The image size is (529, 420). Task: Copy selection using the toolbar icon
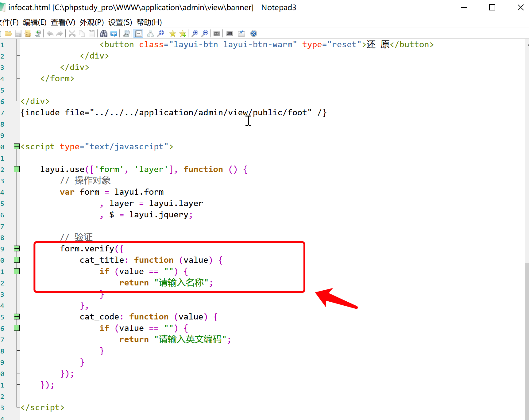tap(82, 33)
